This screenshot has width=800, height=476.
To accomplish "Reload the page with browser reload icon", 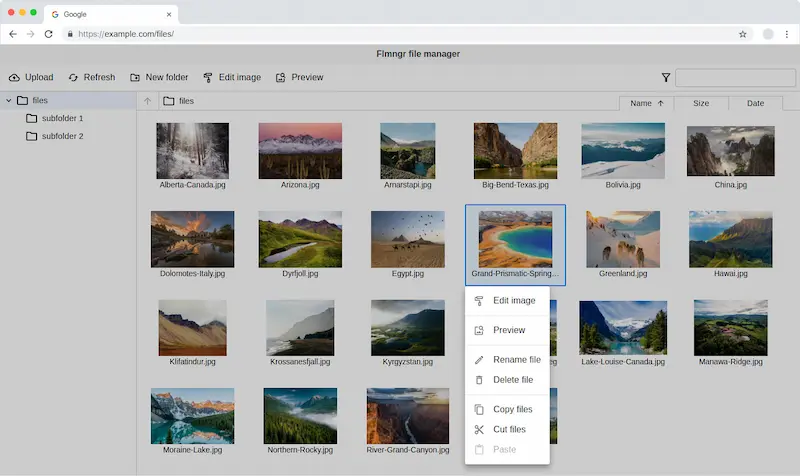I will 48,34.
